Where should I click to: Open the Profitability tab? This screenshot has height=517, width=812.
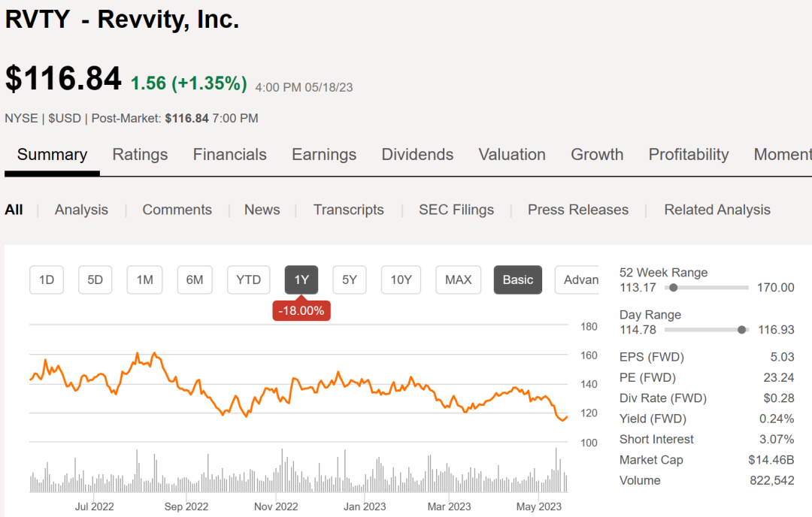tap(689, 155)
